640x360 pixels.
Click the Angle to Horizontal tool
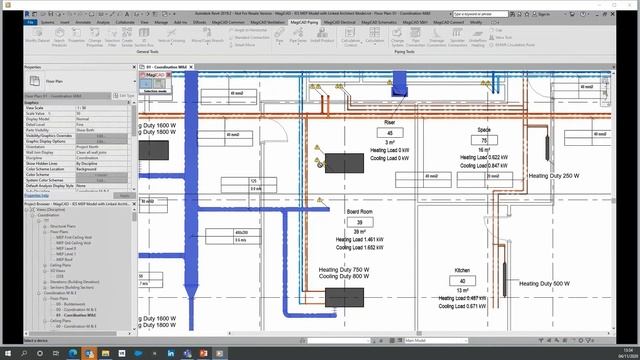[x=248, y=30]
